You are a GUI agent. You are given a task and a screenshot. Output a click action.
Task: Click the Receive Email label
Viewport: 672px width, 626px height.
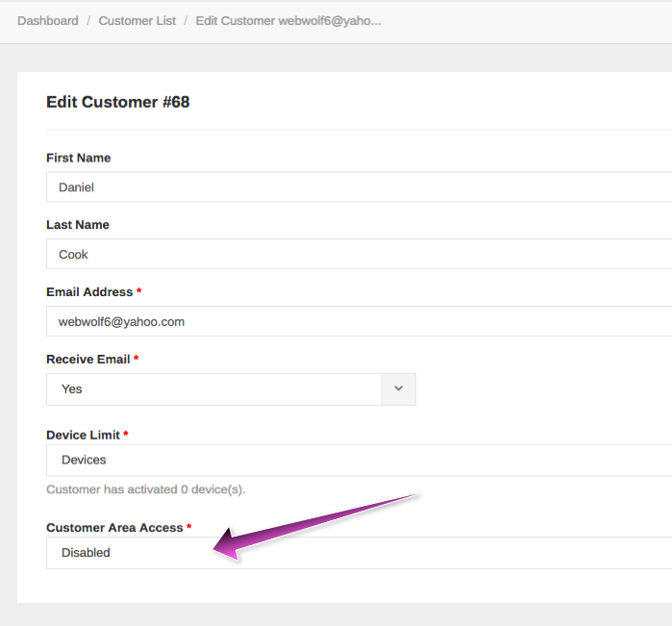tap(88, 360)
